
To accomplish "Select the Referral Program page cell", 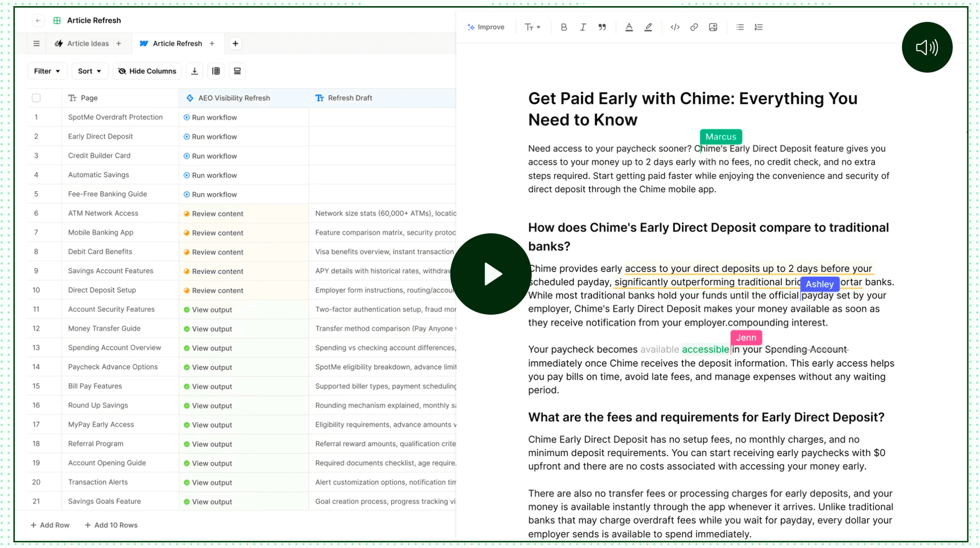I will 120,443.
